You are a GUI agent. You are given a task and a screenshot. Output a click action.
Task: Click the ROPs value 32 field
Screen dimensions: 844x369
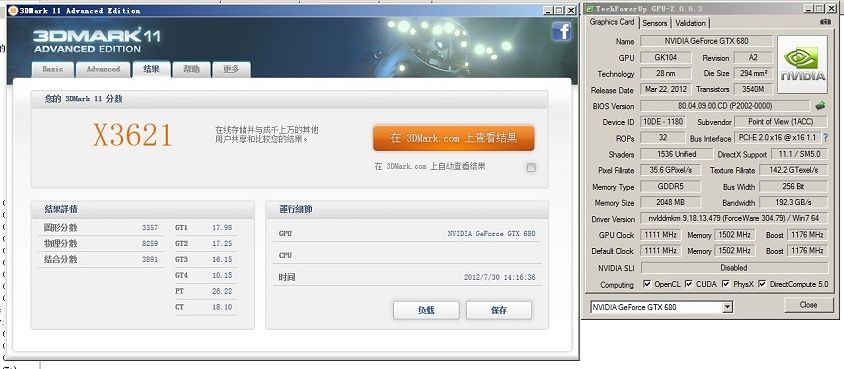[x=663, y=138]
